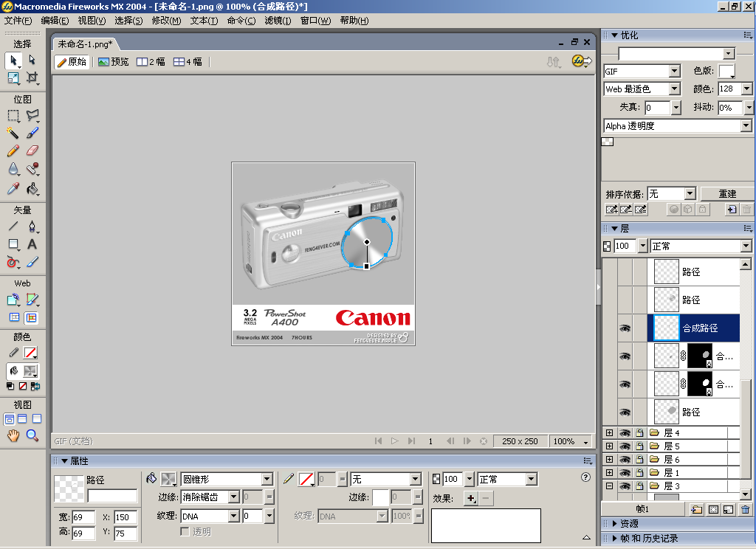
Task: Toggle lock on 层 1
Action: click(640, 472)
